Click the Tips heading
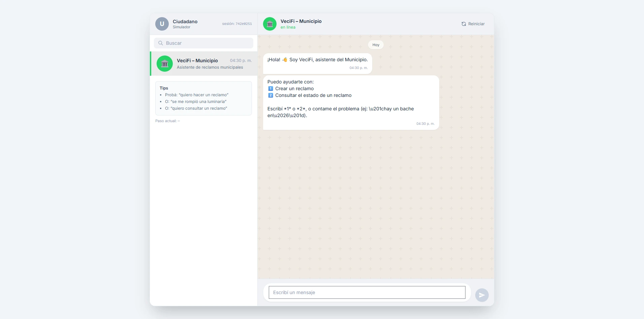This screenshot has height=319, width=644. [164, 88]
